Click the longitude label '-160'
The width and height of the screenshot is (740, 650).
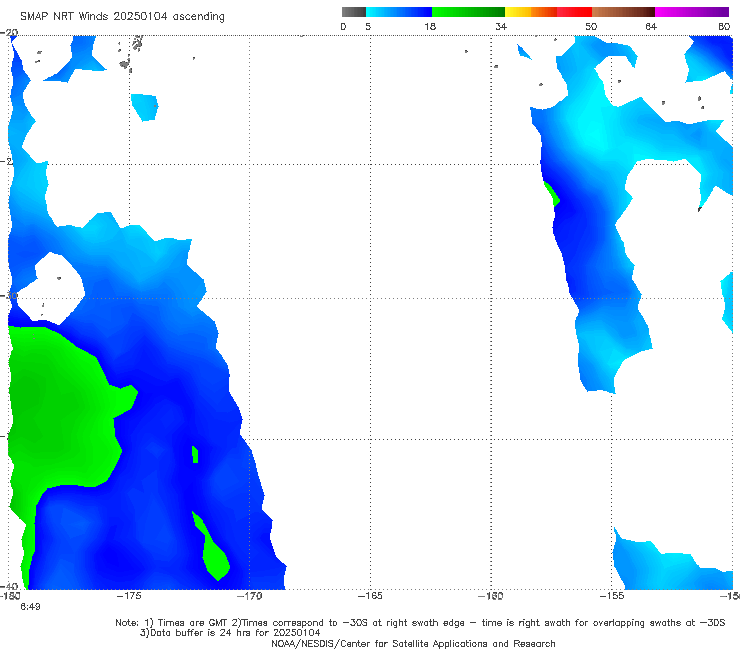491,596
